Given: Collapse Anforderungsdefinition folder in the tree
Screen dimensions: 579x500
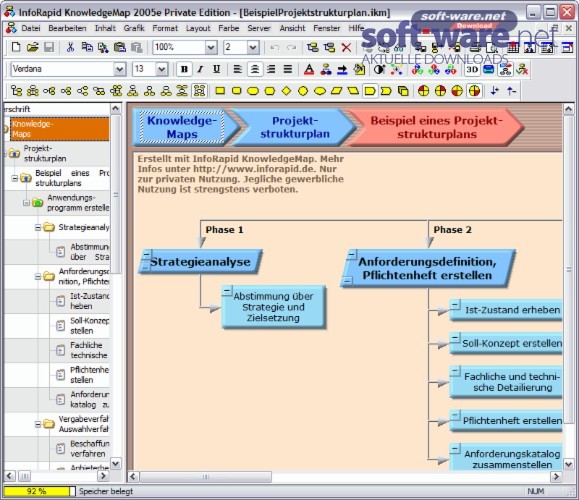Looking at the screenshot, I should pyautogui.click(x=38, y=276).
